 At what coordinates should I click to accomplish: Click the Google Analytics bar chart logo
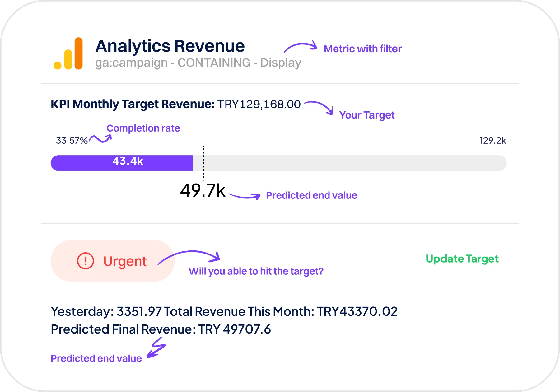tap(68, 54)
